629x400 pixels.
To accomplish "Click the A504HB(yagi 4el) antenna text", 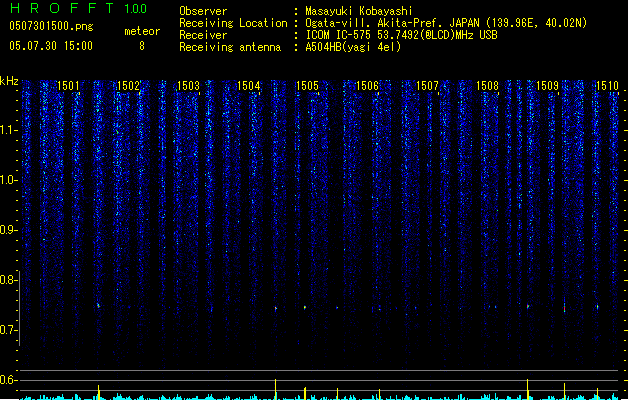I will coord(353,47).
